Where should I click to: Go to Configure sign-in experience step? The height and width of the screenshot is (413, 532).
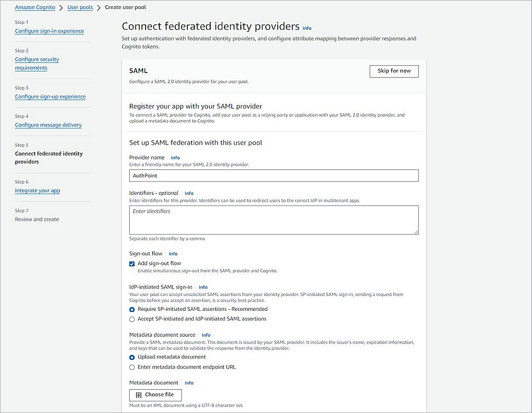(x=49, y=31)
